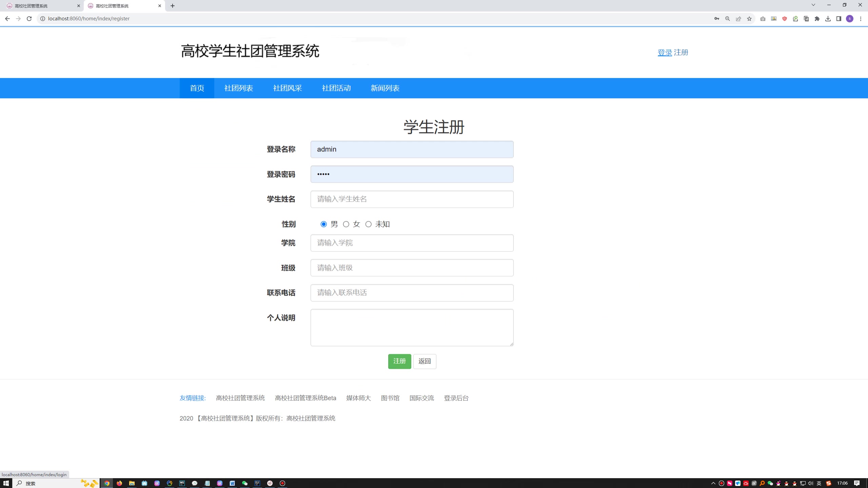Image resolution: width=868 pixels, height=488 pixels.
Task: Open Chrome three-dot menu
Action: pos(861,19)
